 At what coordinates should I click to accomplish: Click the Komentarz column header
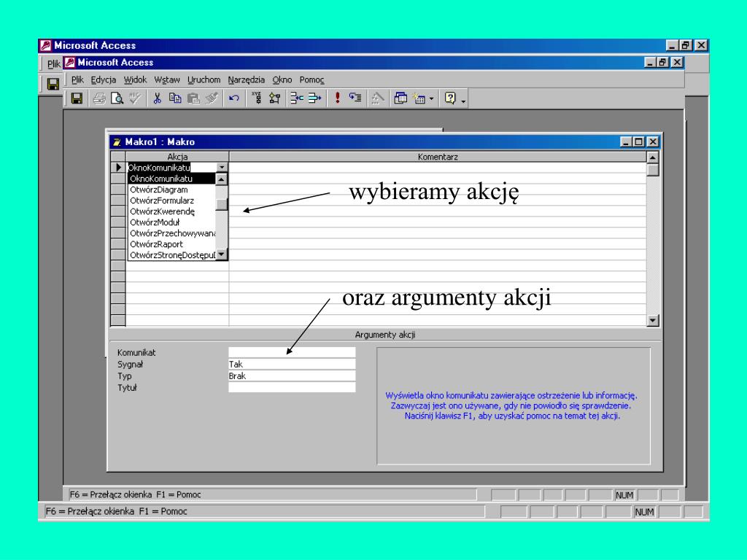click(438, 157)
